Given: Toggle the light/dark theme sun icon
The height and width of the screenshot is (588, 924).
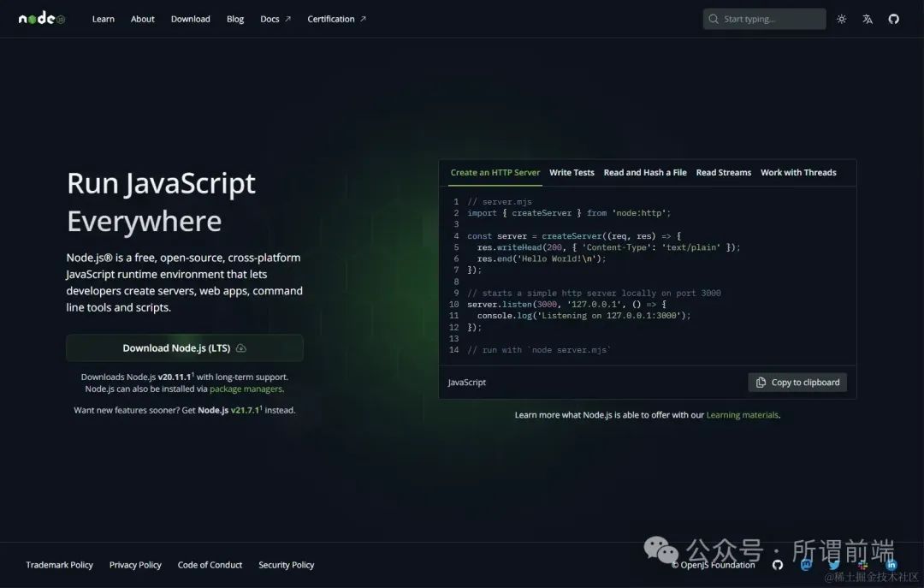Looking at the screenshot, I should [x=842, y=19].
